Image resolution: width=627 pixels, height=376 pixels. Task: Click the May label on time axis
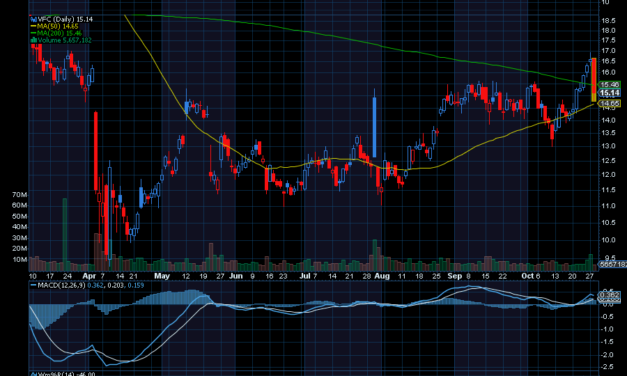pyautogui.click(x=162, y=276)
